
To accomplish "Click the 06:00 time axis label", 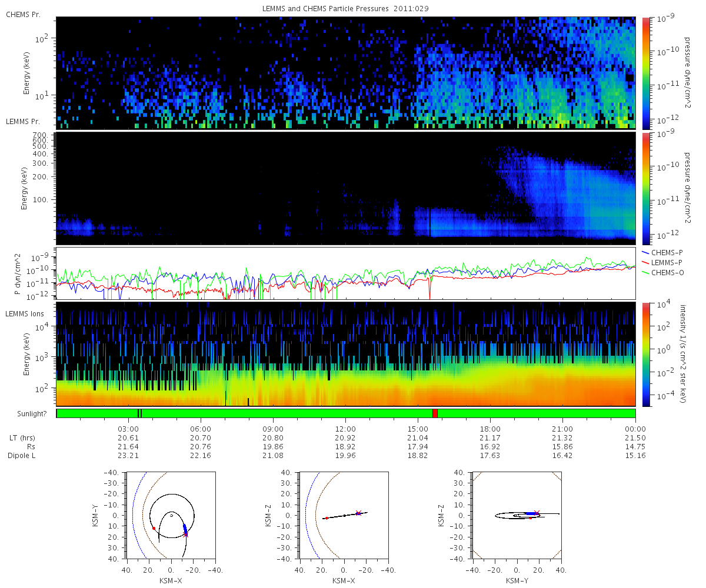I will click(x=201, y=429).
